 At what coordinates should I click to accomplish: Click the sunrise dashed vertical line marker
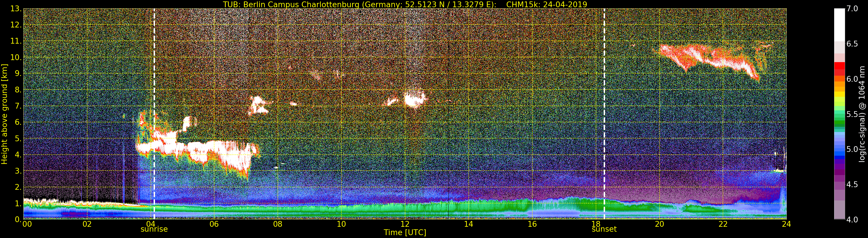point(154,114)
